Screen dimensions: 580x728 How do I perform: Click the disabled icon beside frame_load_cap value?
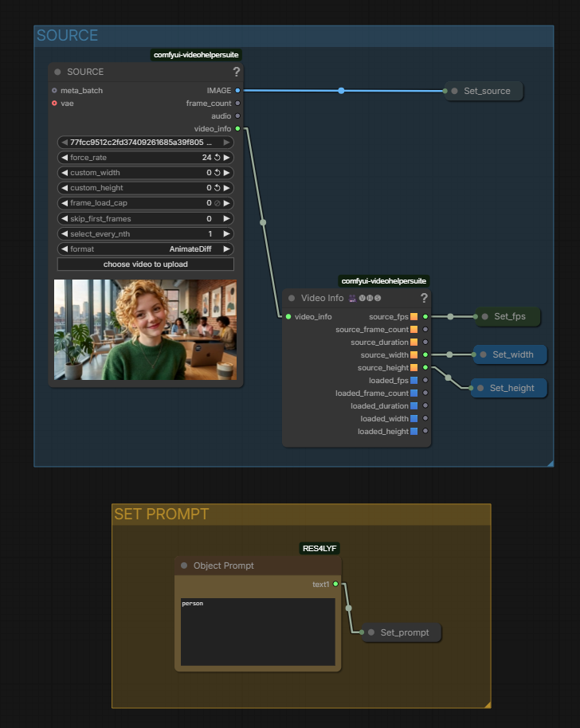coord(217,203)
